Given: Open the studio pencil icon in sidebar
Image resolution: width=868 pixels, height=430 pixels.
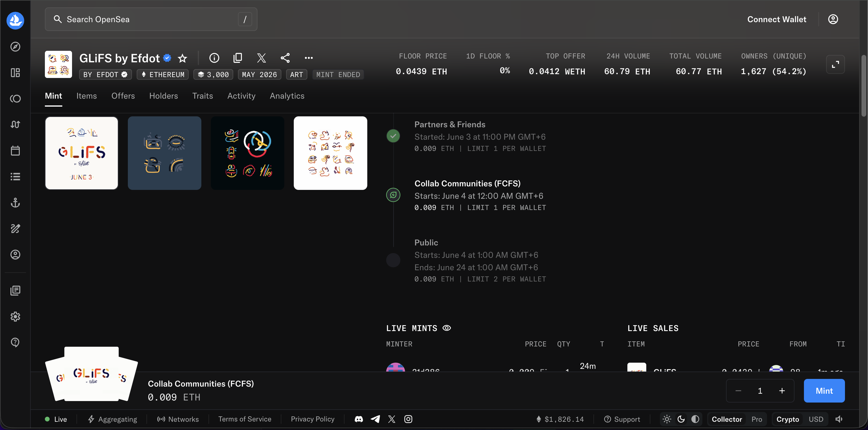Looking at the screenshot, I should (15, 229).
